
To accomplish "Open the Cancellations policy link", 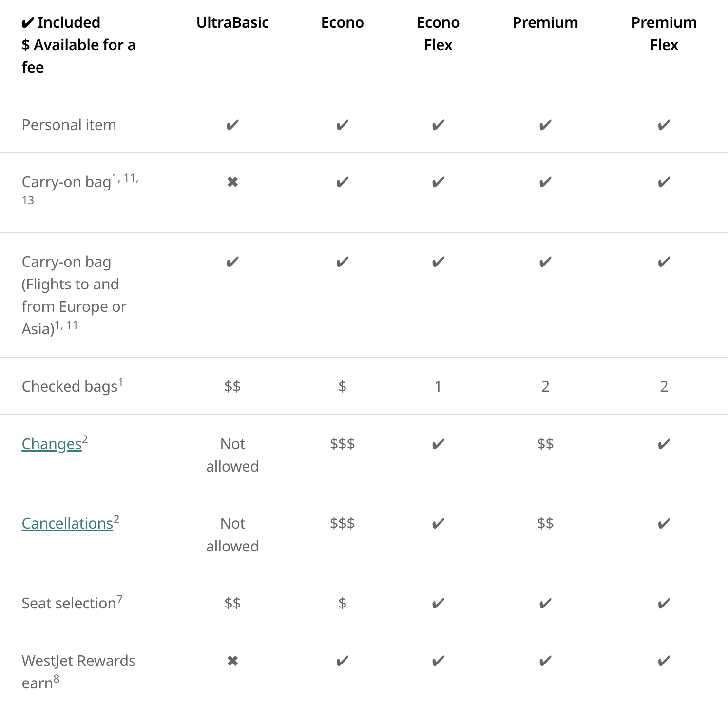I will [x=67, y=523].
